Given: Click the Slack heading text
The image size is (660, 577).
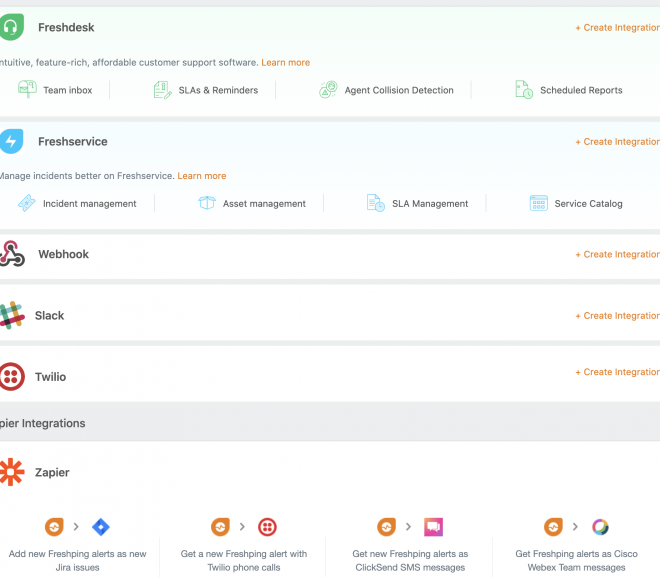Looking at the screenshot, I should tap(49, 316).
